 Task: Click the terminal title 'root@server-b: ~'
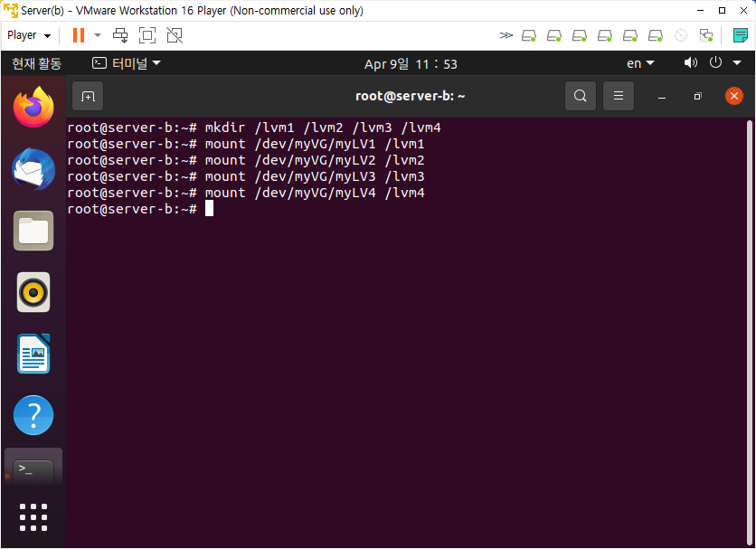click(x=411, y=96)
